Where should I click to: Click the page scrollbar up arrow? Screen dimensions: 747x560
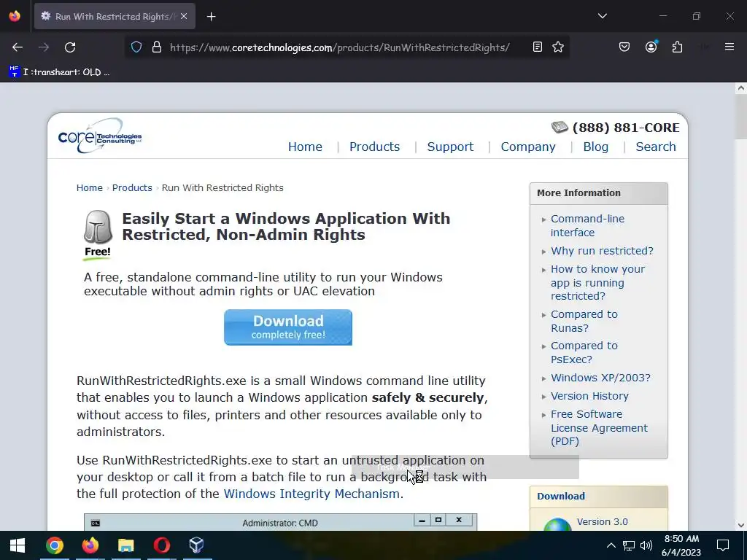pyautogui.click(x=741, y=88)
